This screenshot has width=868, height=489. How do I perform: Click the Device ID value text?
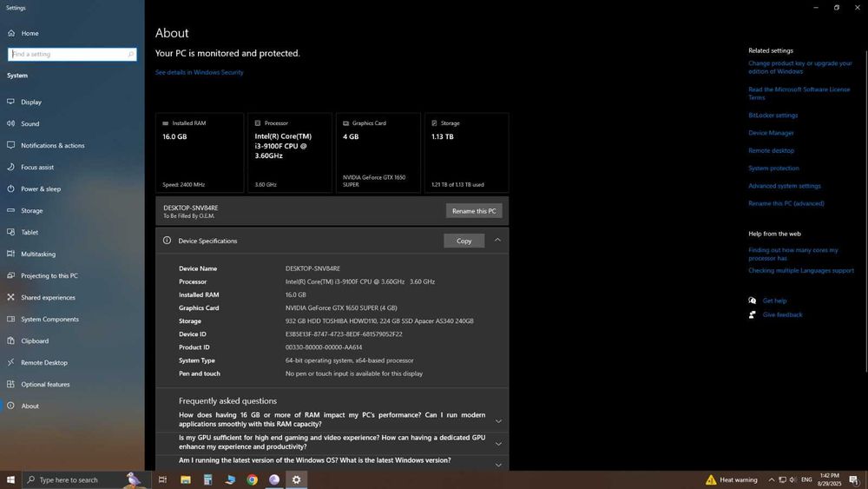pyautogui.click(x=344, y=334)
